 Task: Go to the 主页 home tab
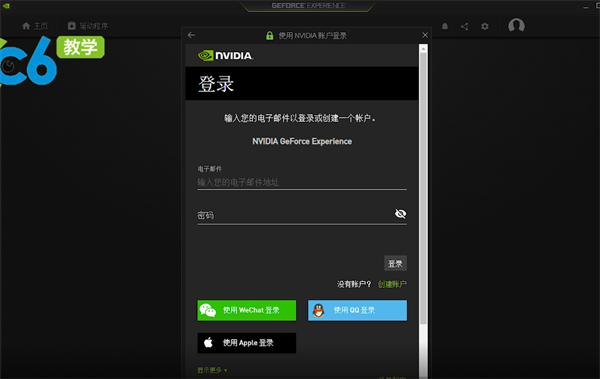tap(35, 26)
